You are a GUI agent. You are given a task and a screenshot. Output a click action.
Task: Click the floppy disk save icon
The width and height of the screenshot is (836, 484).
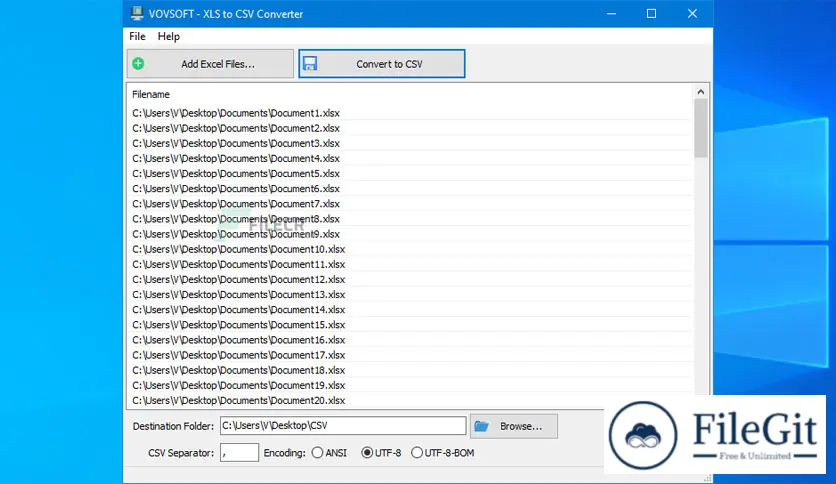pyautogui.click(x=310, y=63)
